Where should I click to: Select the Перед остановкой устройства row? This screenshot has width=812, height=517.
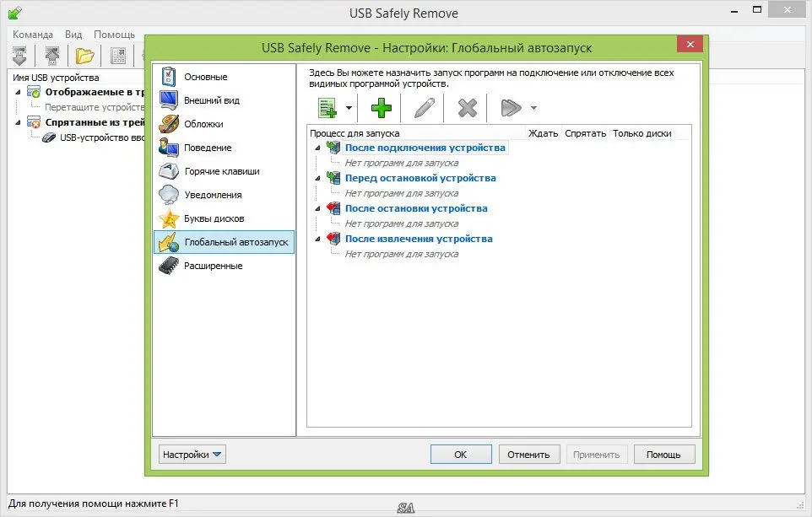pos(420,178)
